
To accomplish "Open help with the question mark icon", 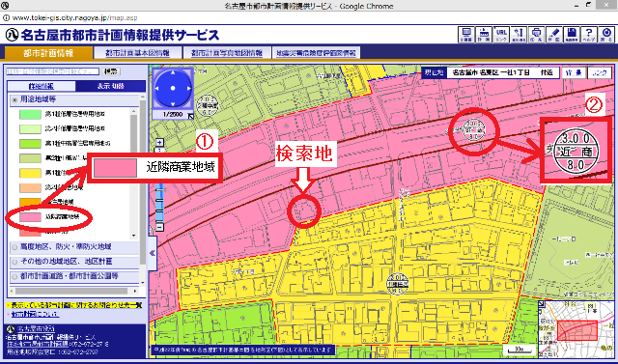I will 588,35.
